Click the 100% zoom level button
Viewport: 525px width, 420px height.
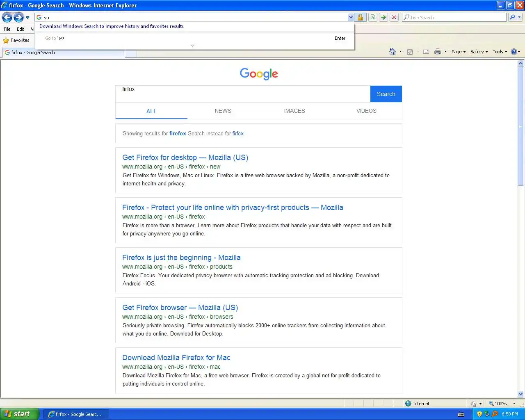[x=498, y=404]
